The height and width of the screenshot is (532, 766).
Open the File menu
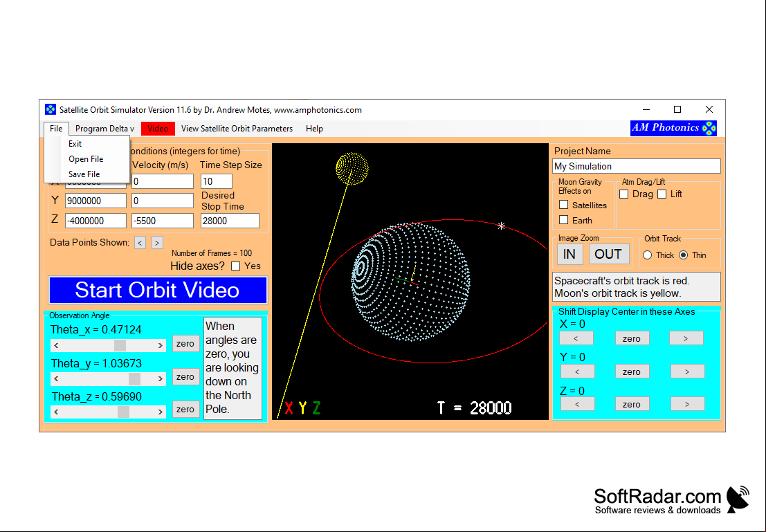click(56, 129)
